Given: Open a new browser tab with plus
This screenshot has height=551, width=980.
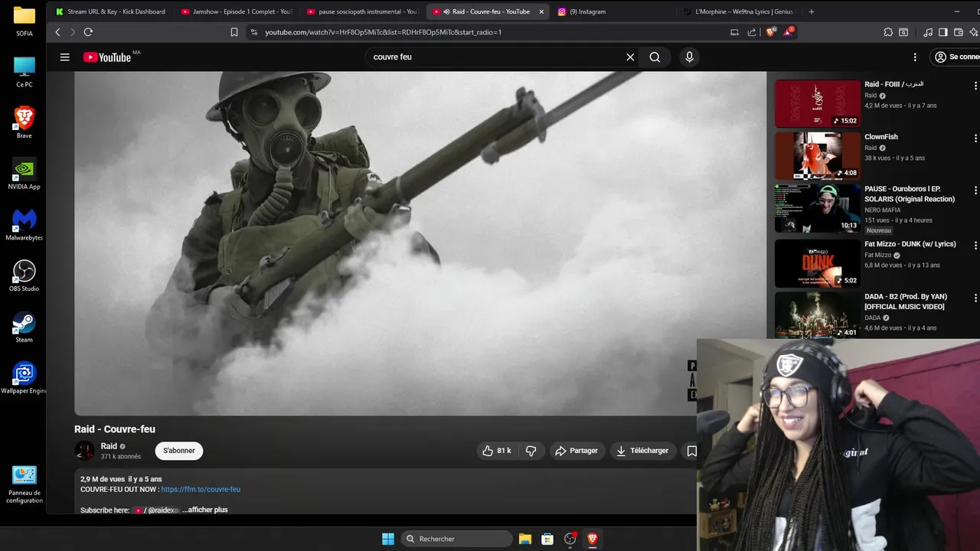Looking at the screenshot, I should pyautogui.click(x=812, y=11).
